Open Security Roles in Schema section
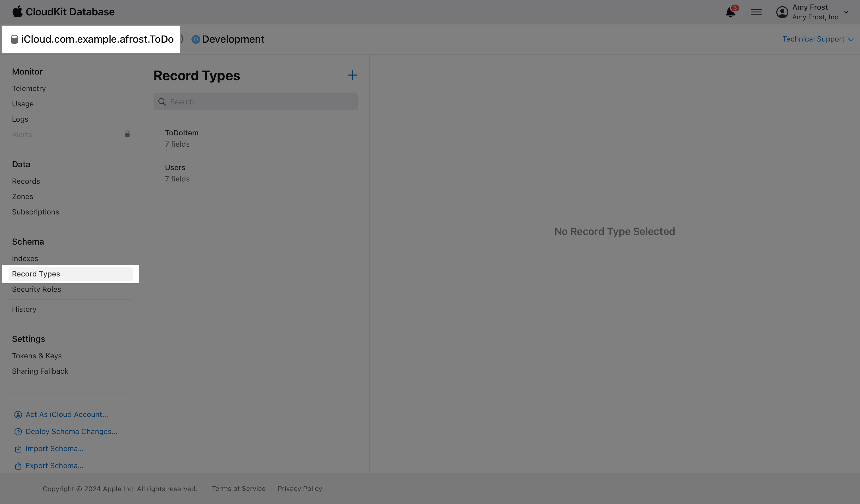Screen dimensions: 860x504 tap(36, 289)
